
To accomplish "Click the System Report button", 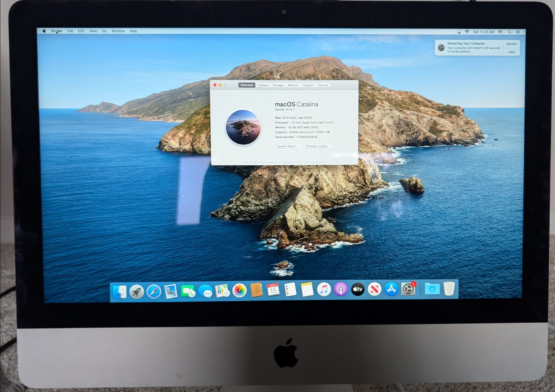I will pyautogui.click(x=288, y=146).
